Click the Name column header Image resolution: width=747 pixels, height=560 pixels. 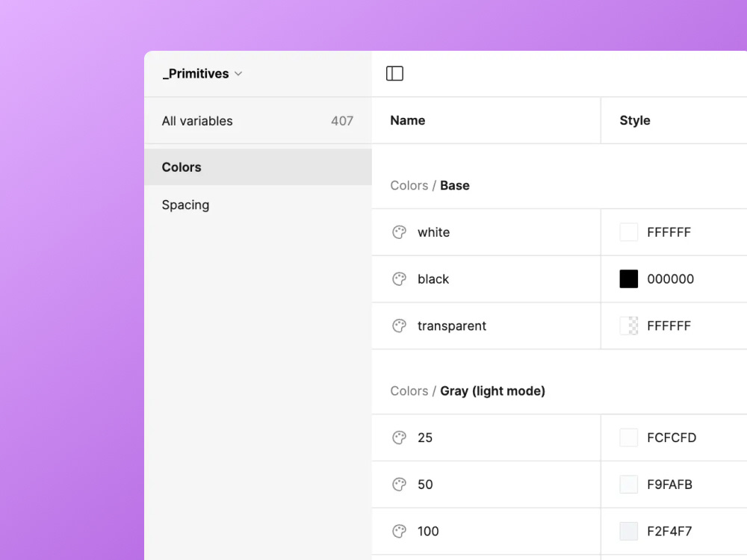pos(408,120)
